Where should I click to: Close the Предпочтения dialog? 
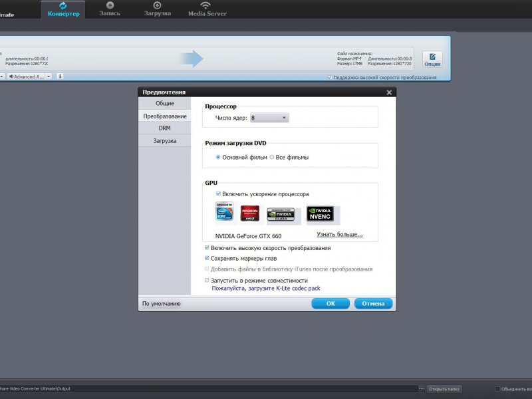[389, 92]
